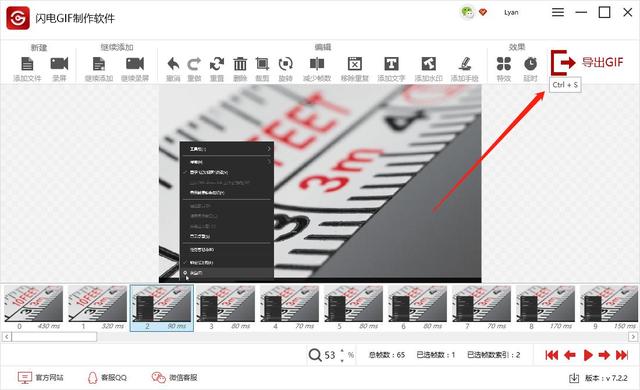Go to previous frame with left arrow
The image size is (640, 390).
click(569, 355)
